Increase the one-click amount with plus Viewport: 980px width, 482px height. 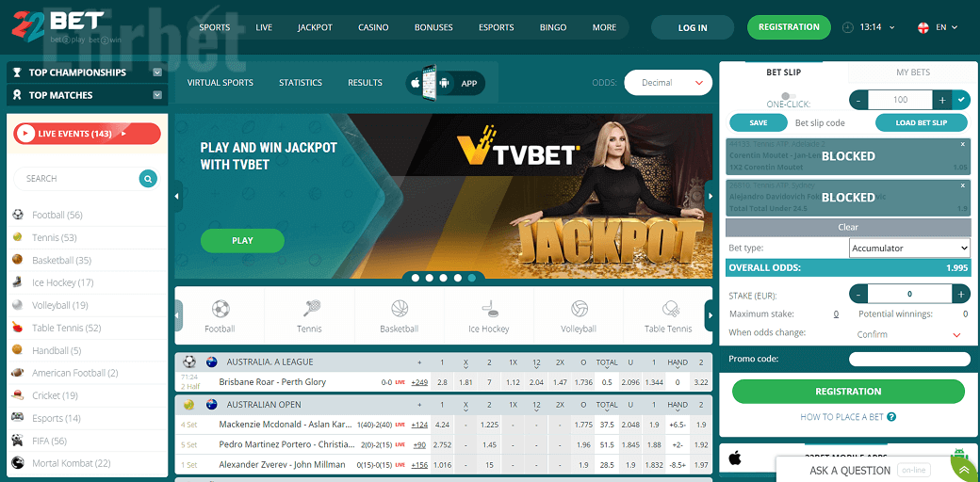(x=942, y=99)
